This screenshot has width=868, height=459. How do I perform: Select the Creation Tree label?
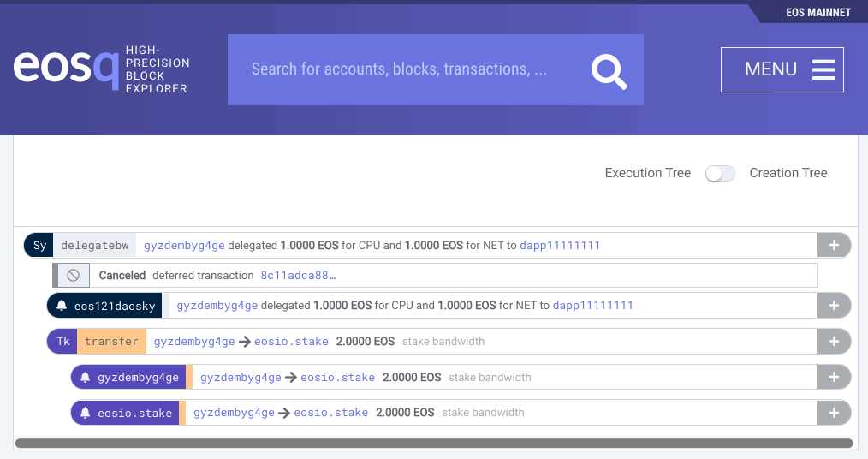coord(788,173)
